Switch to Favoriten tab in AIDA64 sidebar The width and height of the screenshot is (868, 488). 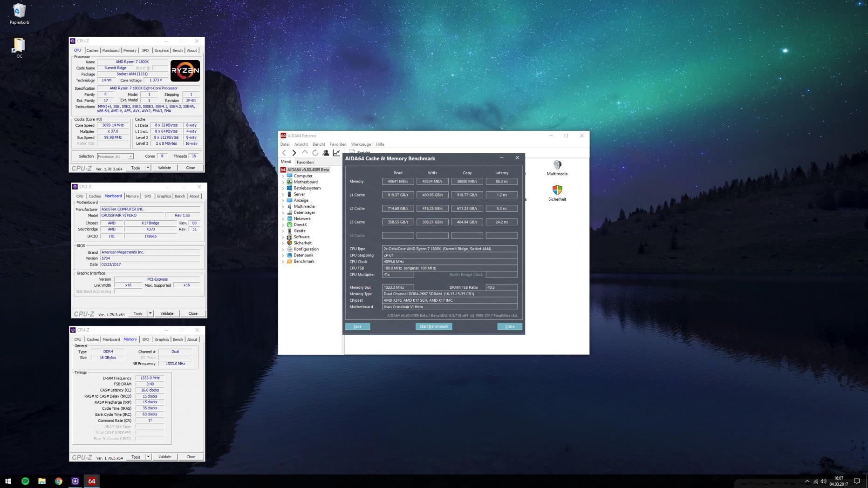305,162
